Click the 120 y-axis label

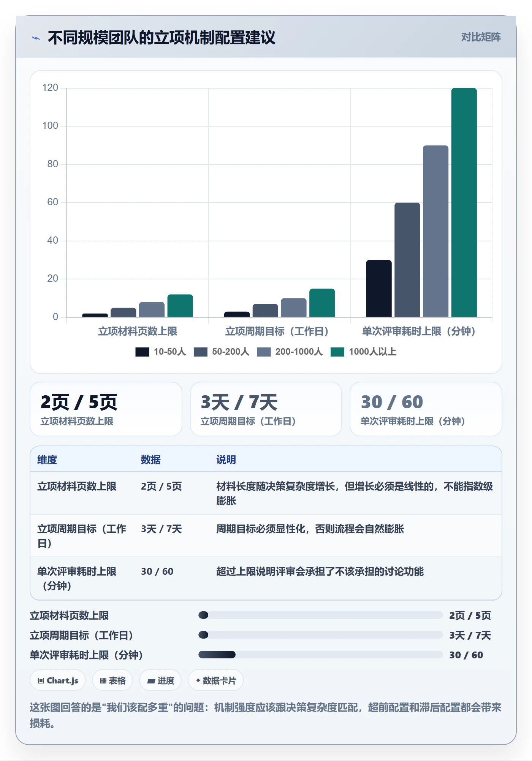pos(50,88)
